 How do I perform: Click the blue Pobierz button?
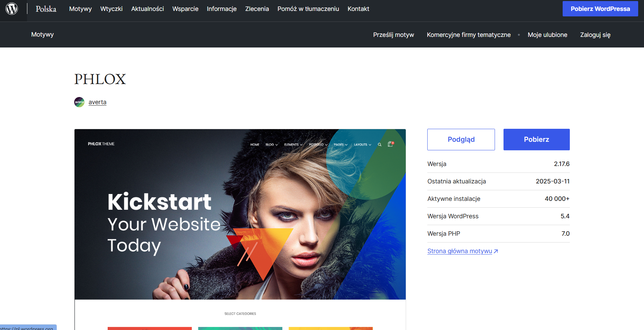537,139
